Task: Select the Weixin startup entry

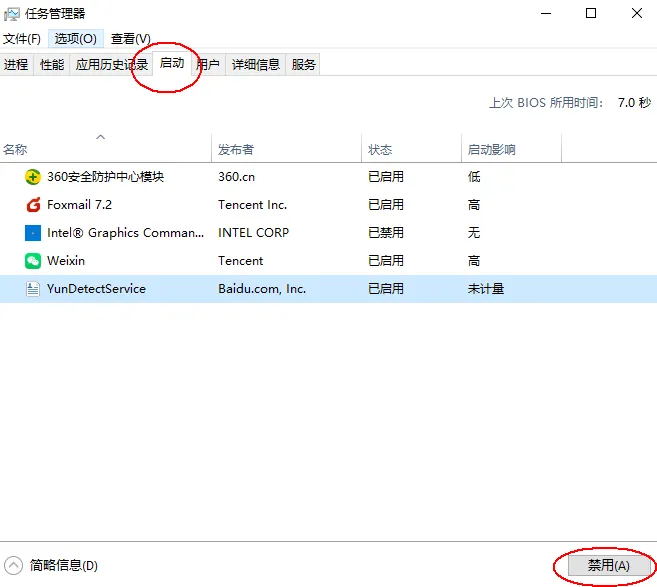Action: pyautogui.click(x=66, y=261)
